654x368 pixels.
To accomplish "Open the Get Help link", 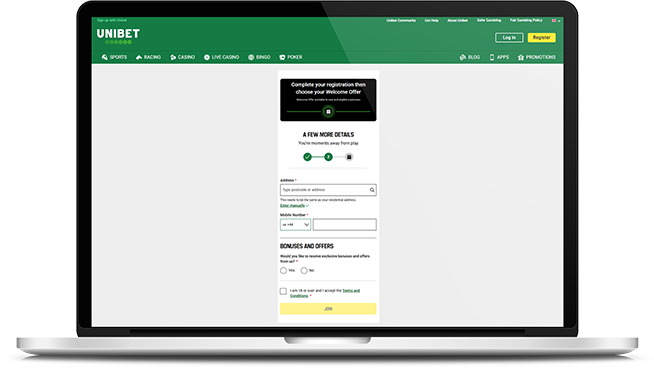I will [x=431, y=20].
